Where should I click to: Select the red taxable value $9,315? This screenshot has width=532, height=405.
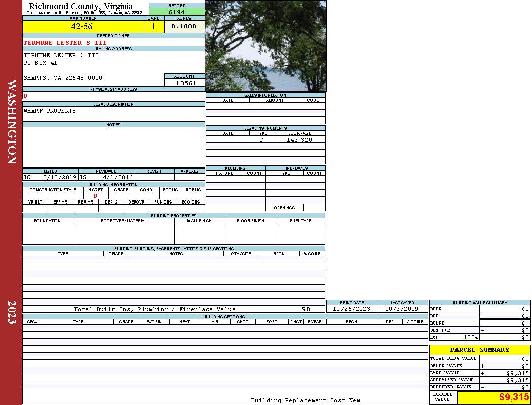(x=514, y=397)
